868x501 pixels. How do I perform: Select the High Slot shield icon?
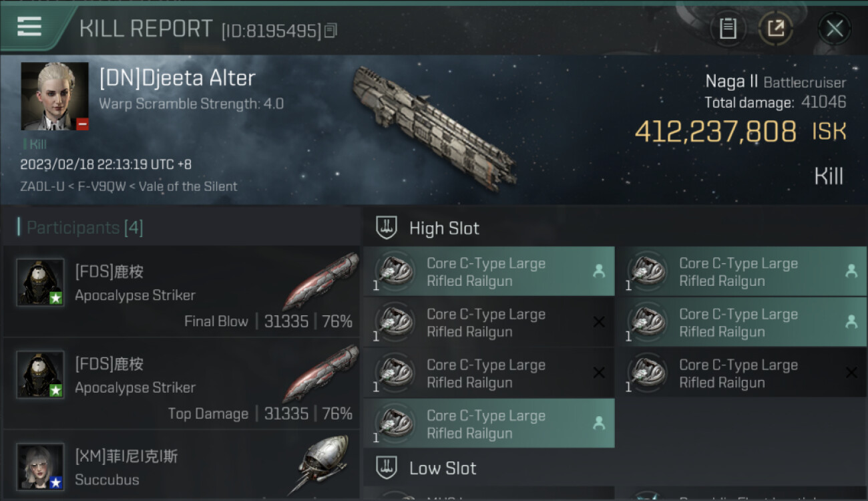click(387, 228)
